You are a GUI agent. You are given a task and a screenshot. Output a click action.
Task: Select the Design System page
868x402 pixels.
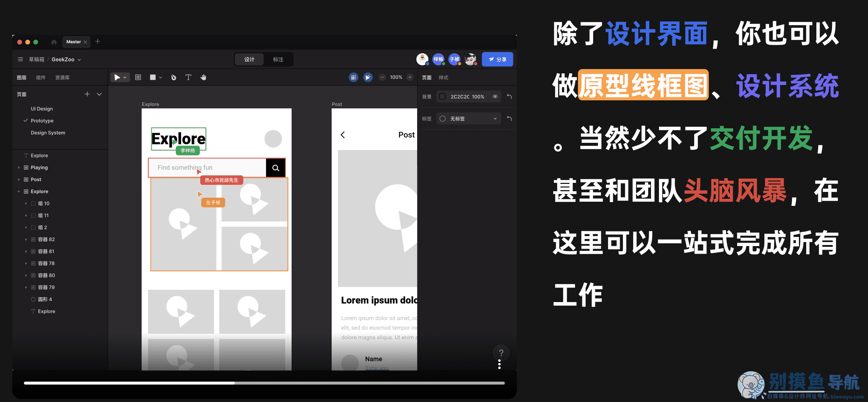click(x=48, y=133)
